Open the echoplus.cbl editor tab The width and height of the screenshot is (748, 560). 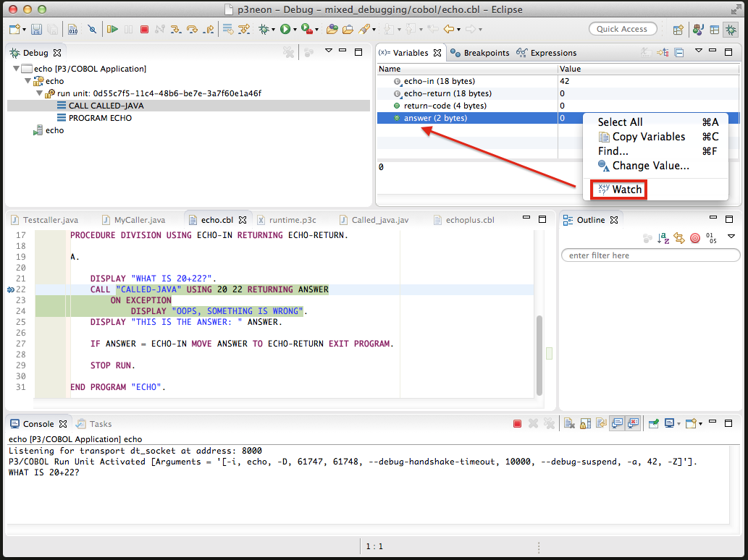[463, 220]
